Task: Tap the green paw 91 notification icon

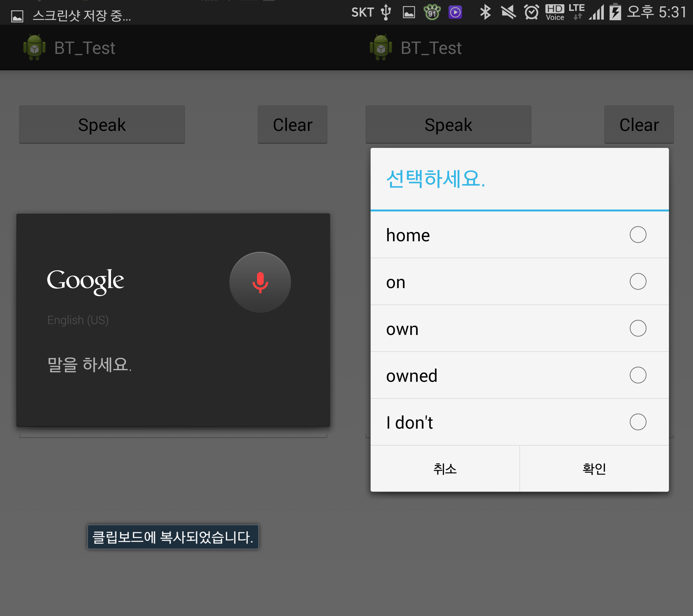Action: [432, 13]
